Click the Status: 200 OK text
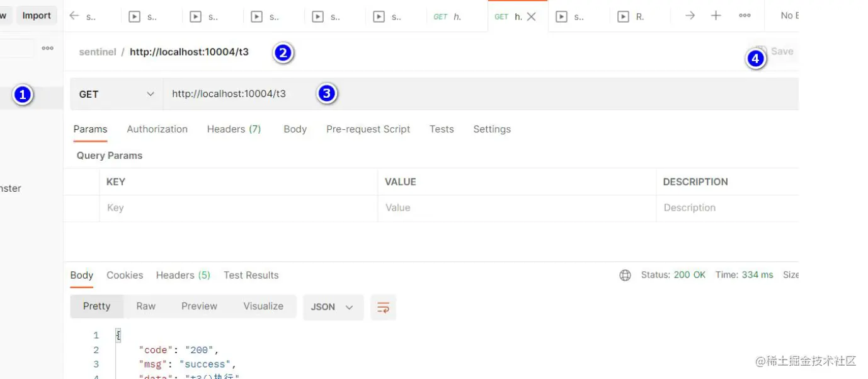The width and height of the screenshot is (868, 379). pyautogui.click(x=673, y=275)
